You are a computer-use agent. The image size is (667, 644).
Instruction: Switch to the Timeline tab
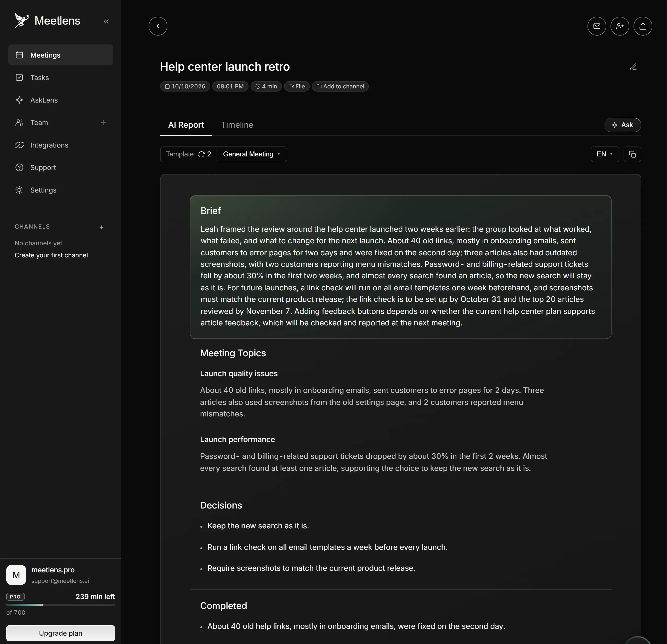(237, 125)
